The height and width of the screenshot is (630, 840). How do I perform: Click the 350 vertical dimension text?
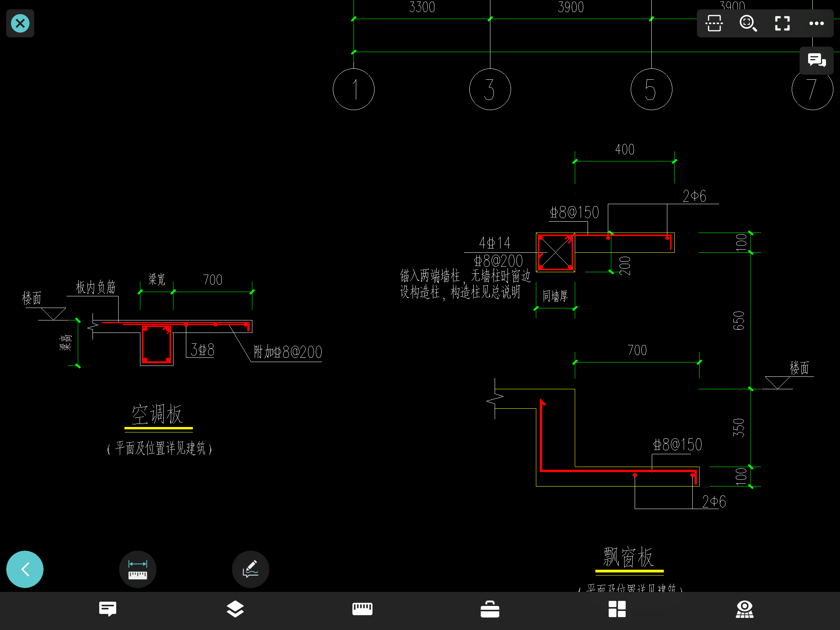pos(738,428)
